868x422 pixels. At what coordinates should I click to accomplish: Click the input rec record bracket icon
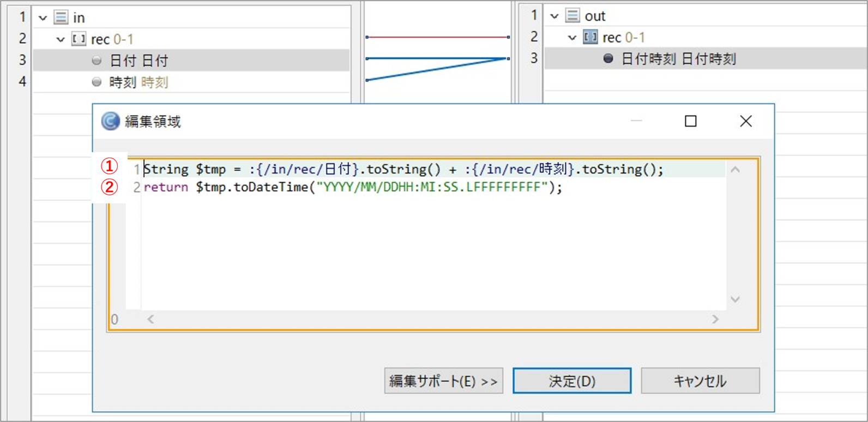79,39
